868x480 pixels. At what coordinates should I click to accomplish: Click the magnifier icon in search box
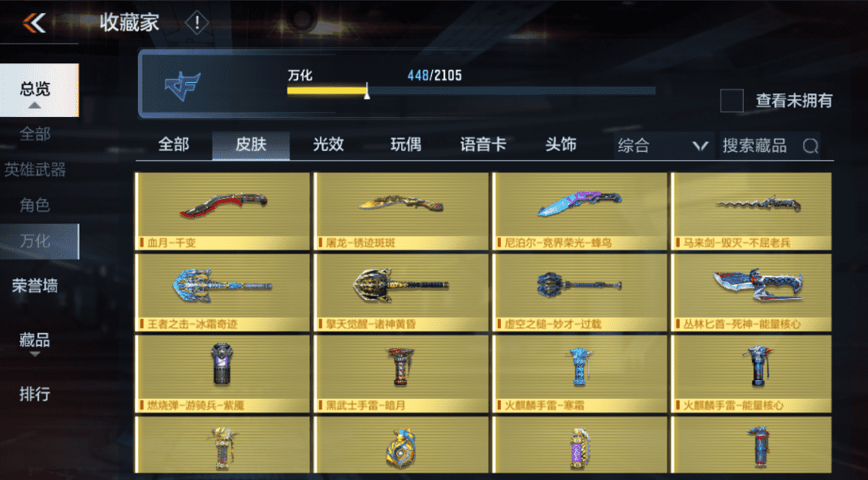click(810, 145)
